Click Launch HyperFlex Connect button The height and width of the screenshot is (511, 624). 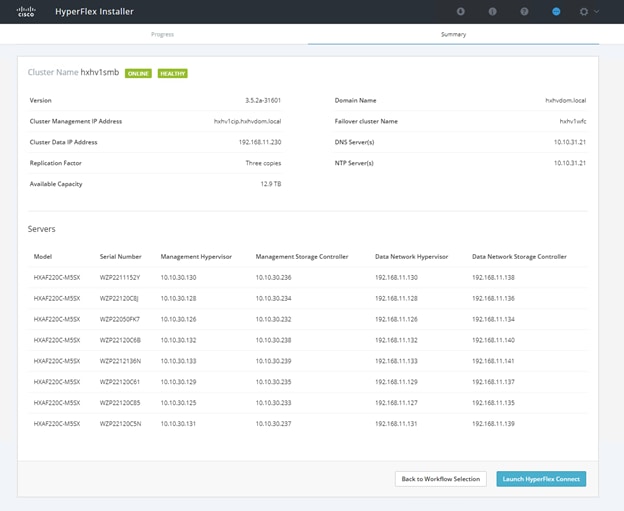click(x=541, y=479)
